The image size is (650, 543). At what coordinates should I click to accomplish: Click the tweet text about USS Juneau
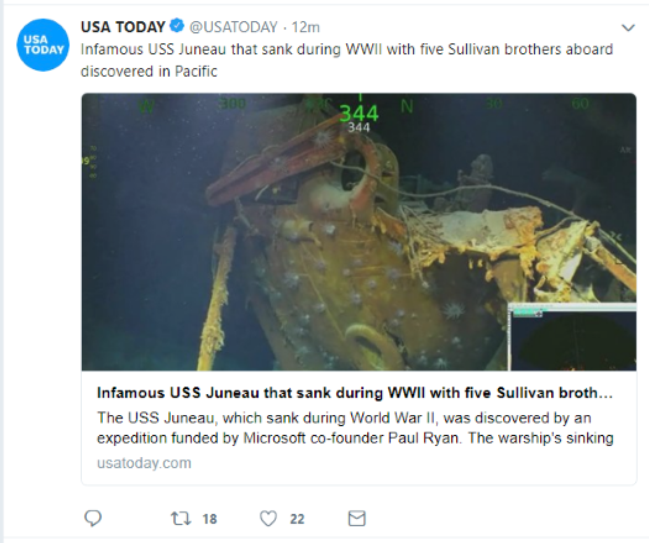pyautogui.click(x=347, y=60)
